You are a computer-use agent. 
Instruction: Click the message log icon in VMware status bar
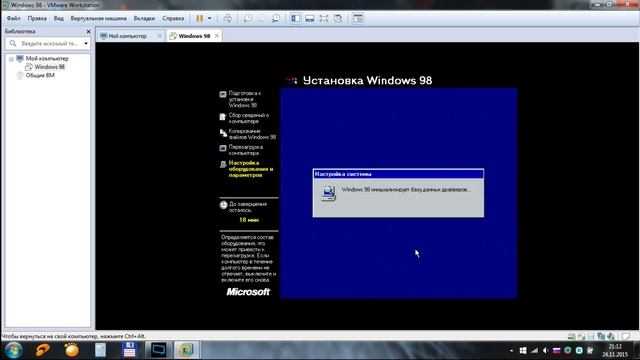[x=626, y=337]
